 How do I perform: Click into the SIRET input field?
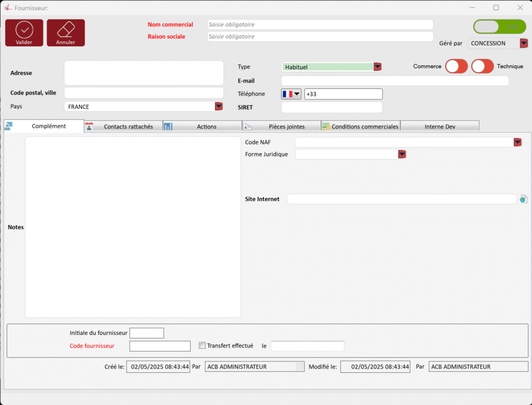[x=331, y=108]
